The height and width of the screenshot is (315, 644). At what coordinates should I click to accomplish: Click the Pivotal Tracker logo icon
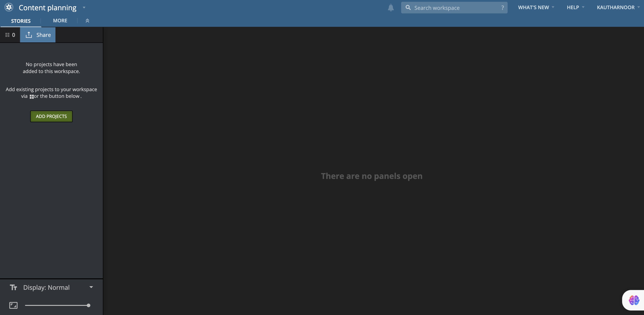(x=9, y=7)
